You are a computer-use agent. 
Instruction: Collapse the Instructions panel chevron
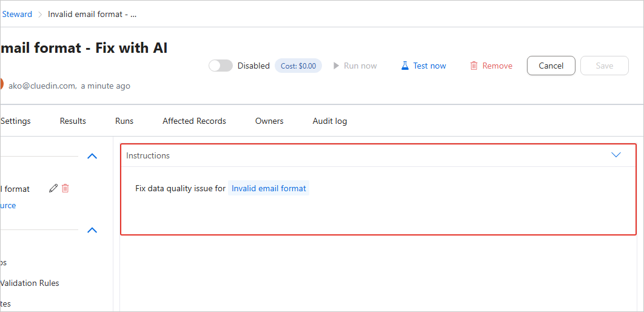pyautogui.click(x=615, y=155)
